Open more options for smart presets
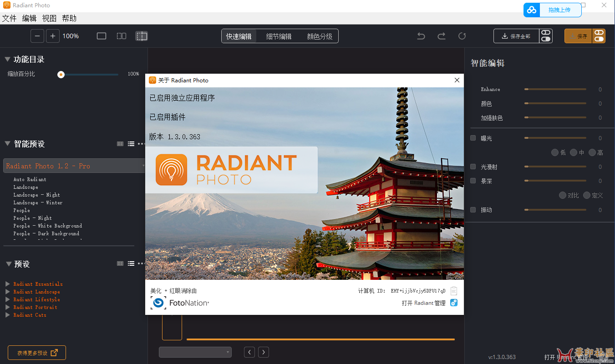The width and height of the screenshot is (615, 364). click(x=141, y=144)
